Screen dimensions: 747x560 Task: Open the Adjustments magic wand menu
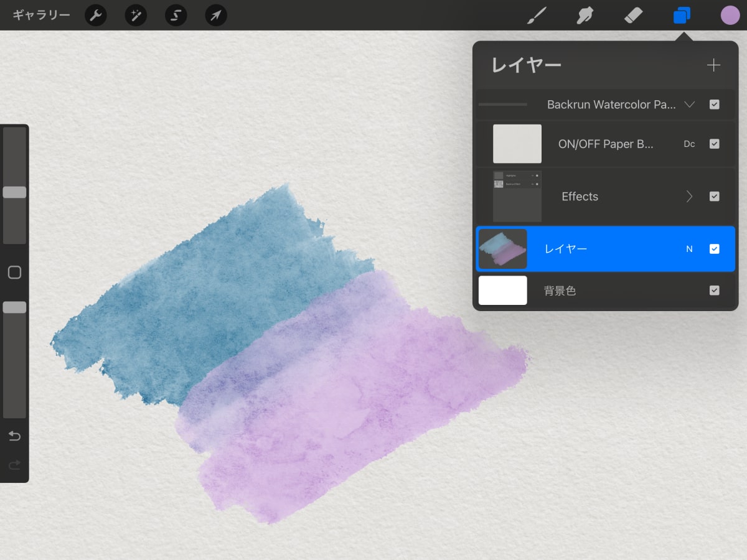point(136,15)
